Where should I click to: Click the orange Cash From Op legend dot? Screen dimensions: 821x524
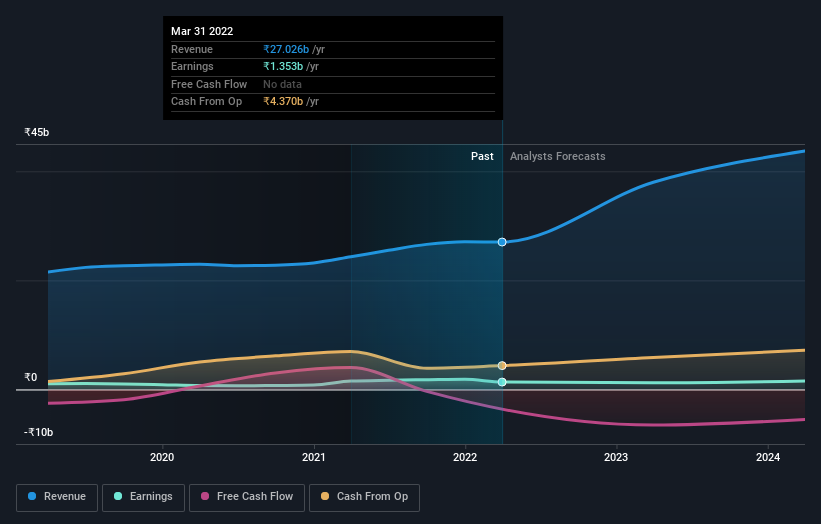coord(325,496)
